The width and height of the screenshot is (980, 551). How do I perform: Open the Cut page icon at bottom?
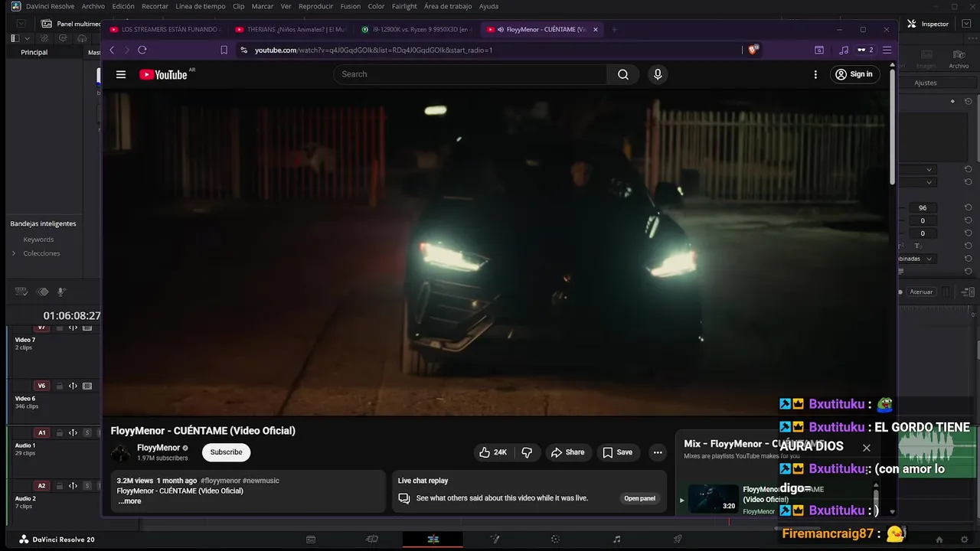point(372,540)
